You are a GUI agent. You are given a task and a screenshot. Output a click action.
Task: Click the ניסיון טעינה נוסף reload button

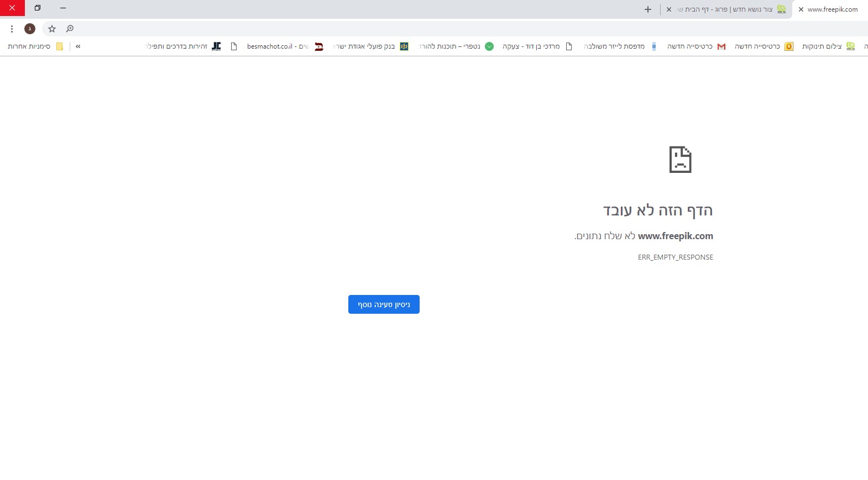pyautogui.click(x=384, y=304)
